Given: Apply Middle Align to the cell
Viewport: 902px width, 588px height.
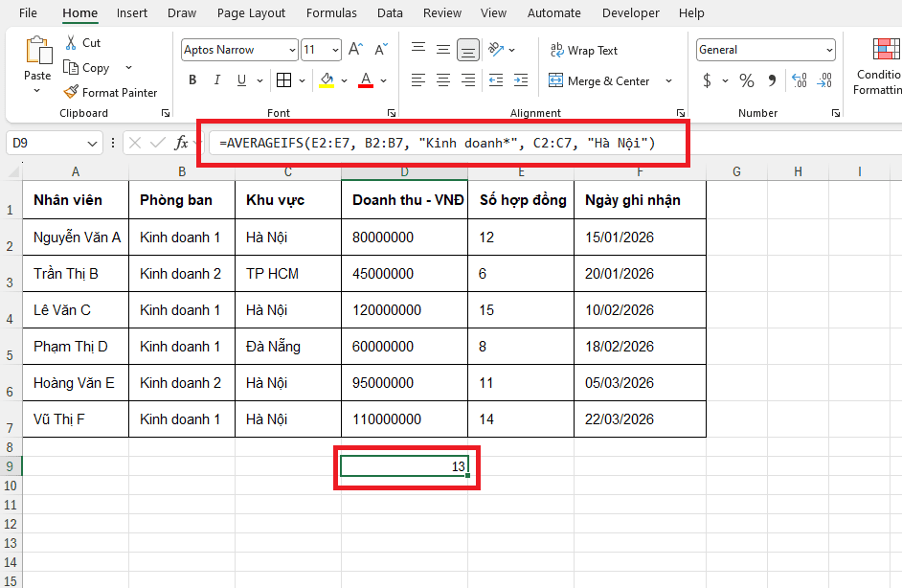Looking at the screenshot, I should point(443,50).
